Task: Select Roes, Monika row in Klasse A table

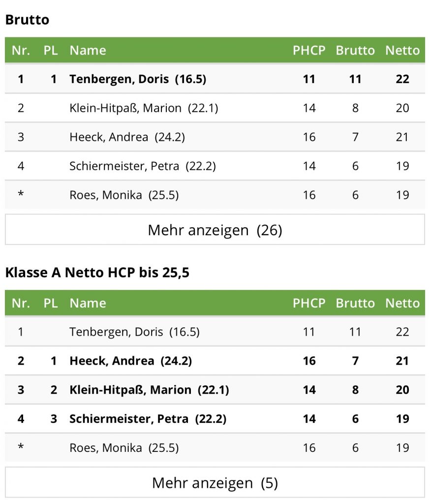Action: 215,447
